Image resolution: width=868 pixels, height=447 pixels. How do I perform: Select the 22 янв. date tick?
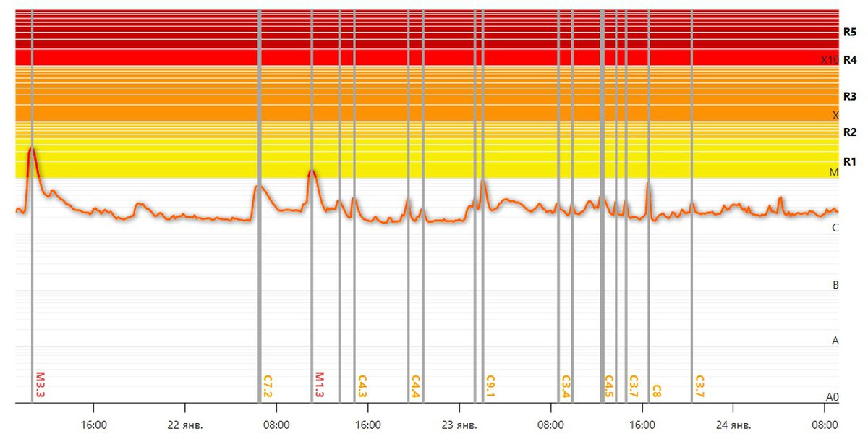pyautogui.click(x=185, y=425)
